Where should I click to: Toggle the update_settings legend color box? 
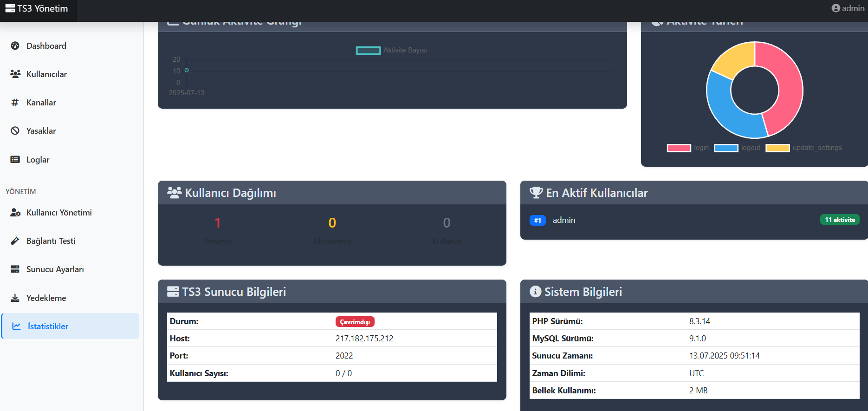(x=777, y=148)
